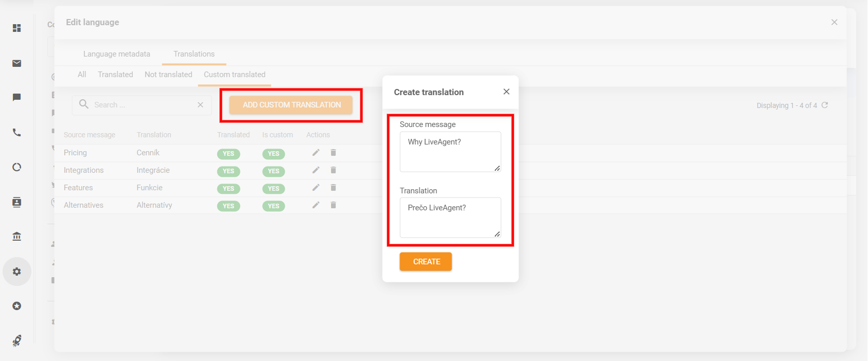The width and height of the screenshot is (868, 361).
Task: Clear the search field
Action: point(200,105)
